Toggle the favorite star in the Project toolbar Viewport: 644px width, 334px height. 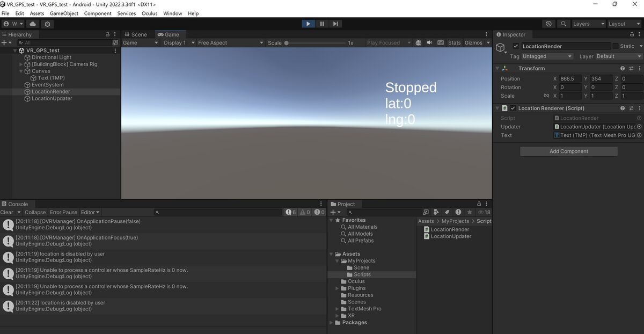coord(469,212)
